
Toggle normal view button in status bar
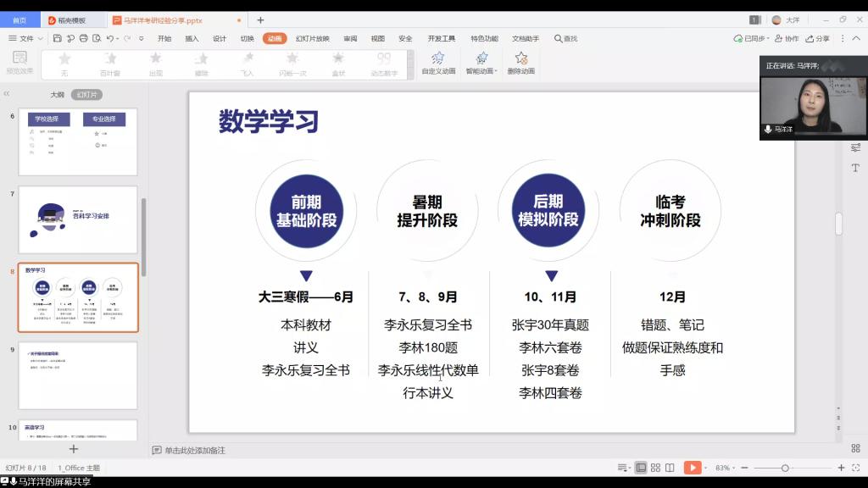[641, 468]
